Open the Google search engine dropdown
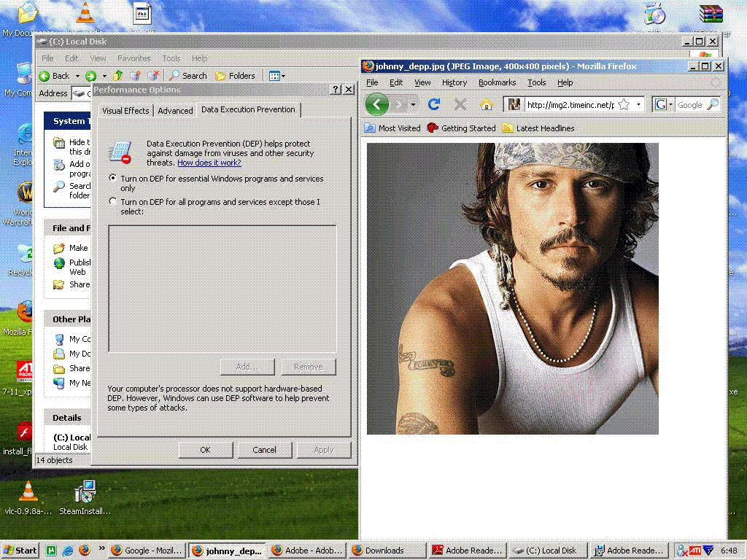The image size is (747, 560). [x=664, y=104]
